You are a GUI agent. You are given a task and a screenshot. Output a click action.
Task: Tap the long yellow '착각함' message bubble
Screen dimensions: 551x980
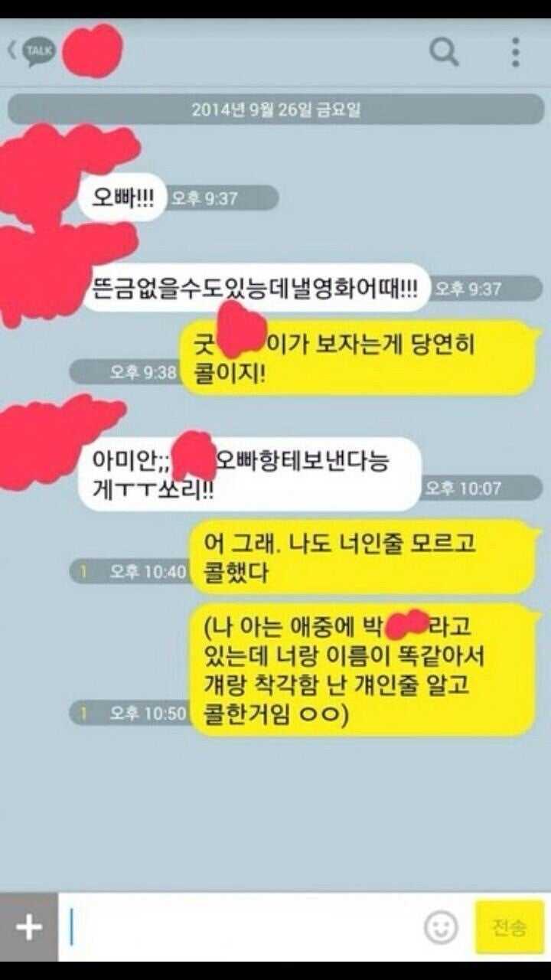(x=364, y=670)
